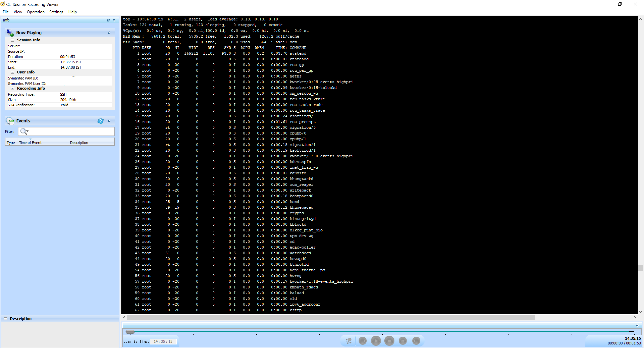Open the File menu

pos(6,12)
